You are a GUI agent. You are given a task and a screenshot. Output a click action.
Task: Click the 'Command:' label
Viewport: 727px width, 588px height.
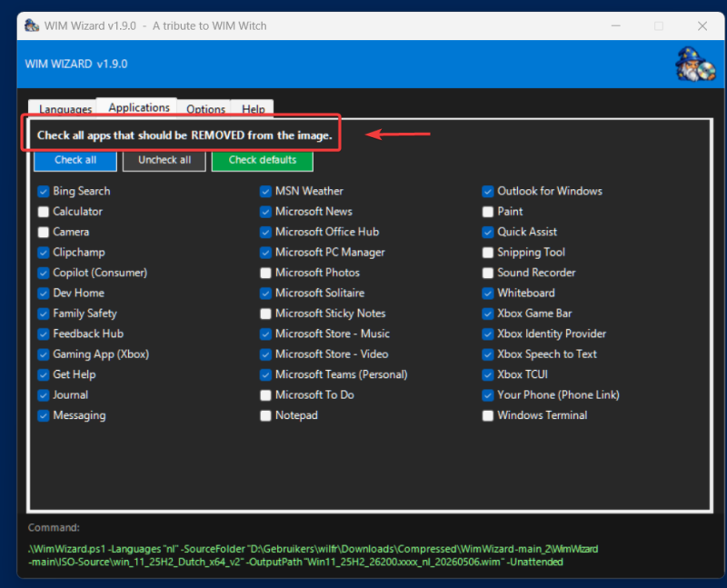54,528
